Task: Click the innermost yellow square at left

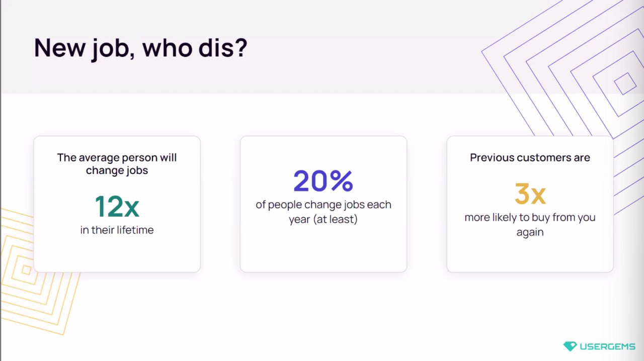Action: click(x=26, y=270)
